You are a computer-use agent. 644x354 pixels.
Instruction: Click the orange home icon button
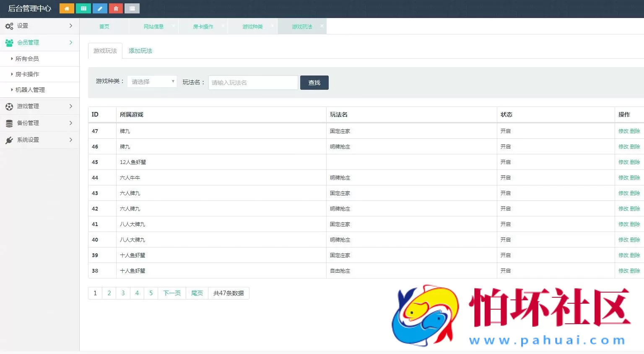[67, 8]
